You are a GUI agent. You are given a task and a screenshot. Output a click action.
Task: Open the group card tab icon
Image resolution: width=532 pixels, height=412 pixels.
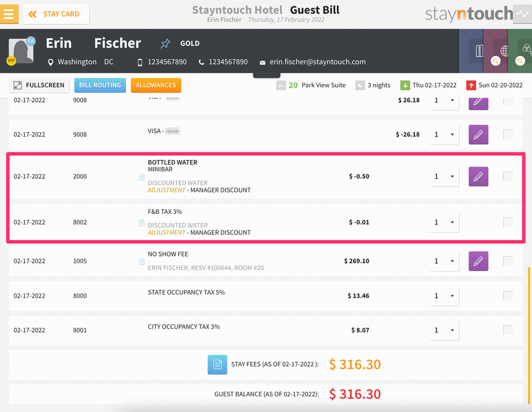[x=526, y=49]
